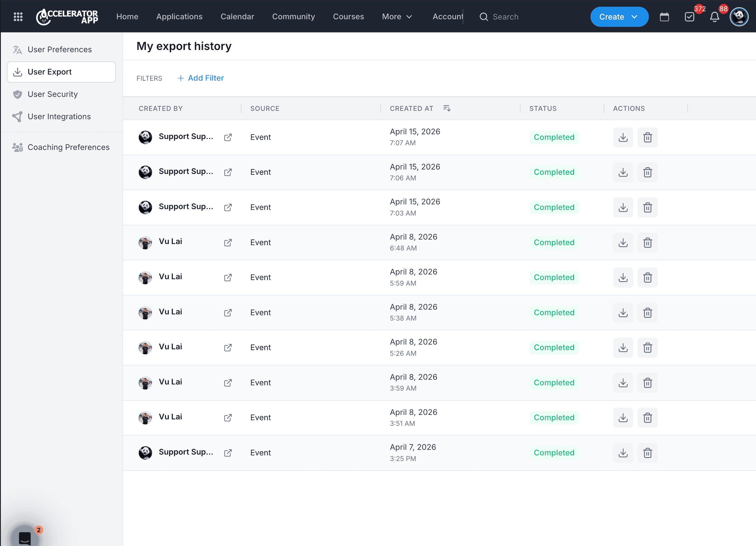
Task: Open user profile avatar menu
Action: click(739, 17)
